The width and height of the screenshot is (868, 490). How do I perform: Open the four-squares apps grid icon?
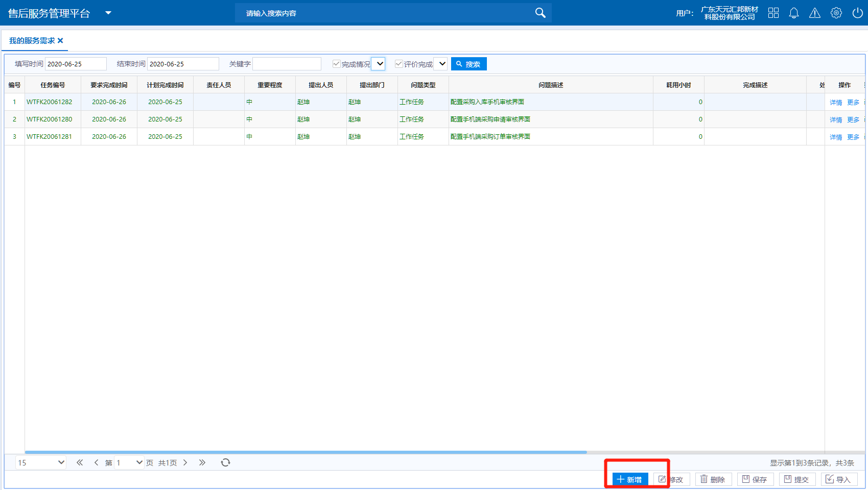(773, 13)
